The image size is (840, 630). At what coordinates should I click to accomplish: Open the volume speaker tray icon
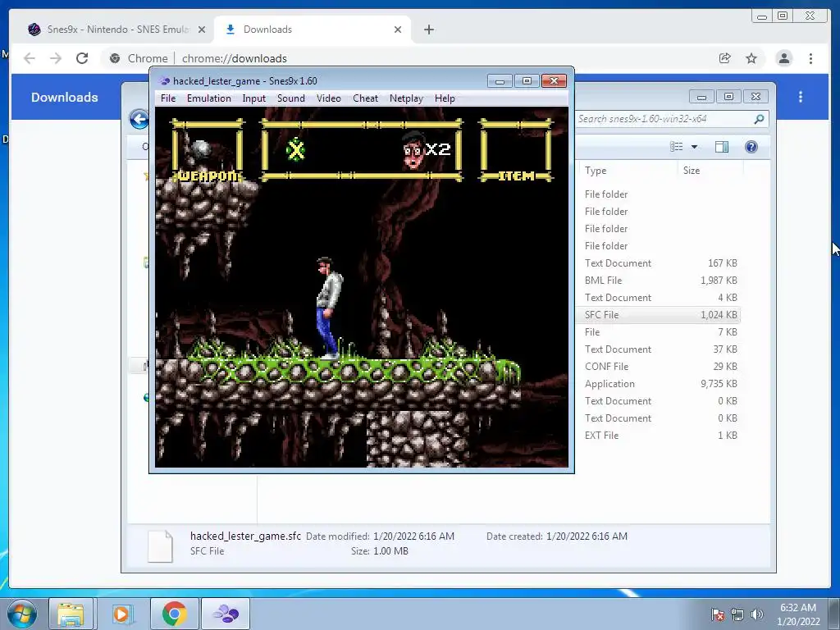[x=756, y=614]
